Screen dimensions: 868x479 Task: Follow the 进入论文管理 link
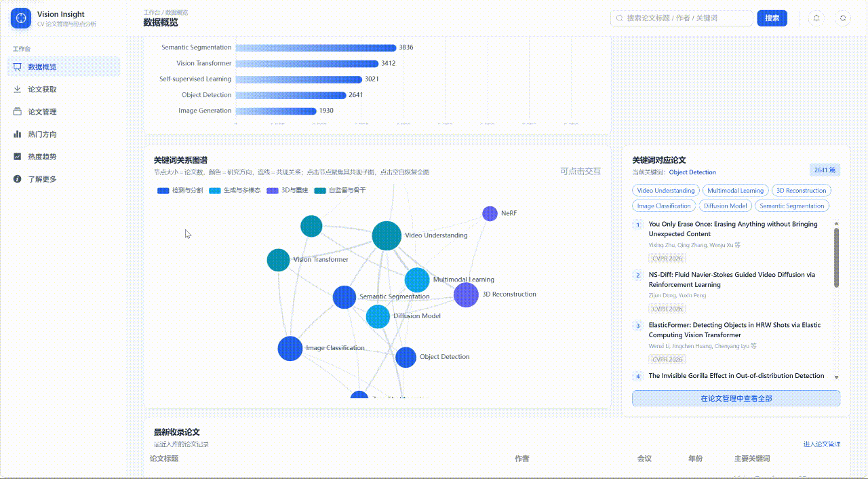tap(822, 444)
